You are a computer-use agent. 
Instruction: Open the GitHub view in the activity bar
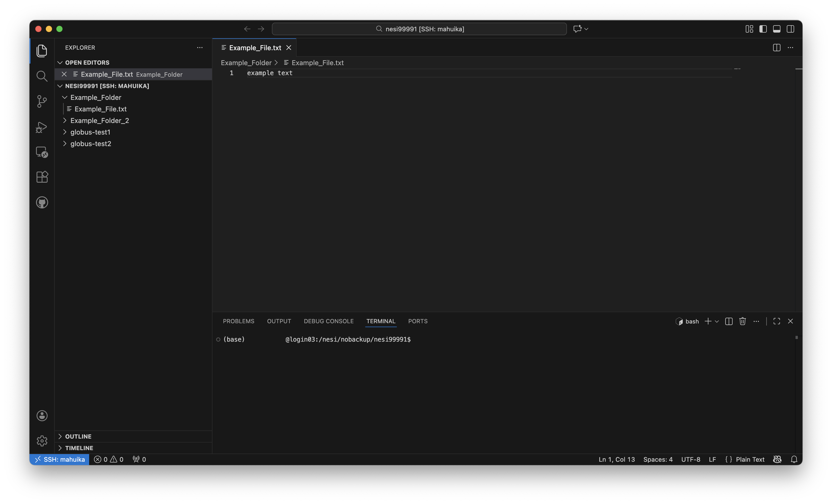click(42, 202)
